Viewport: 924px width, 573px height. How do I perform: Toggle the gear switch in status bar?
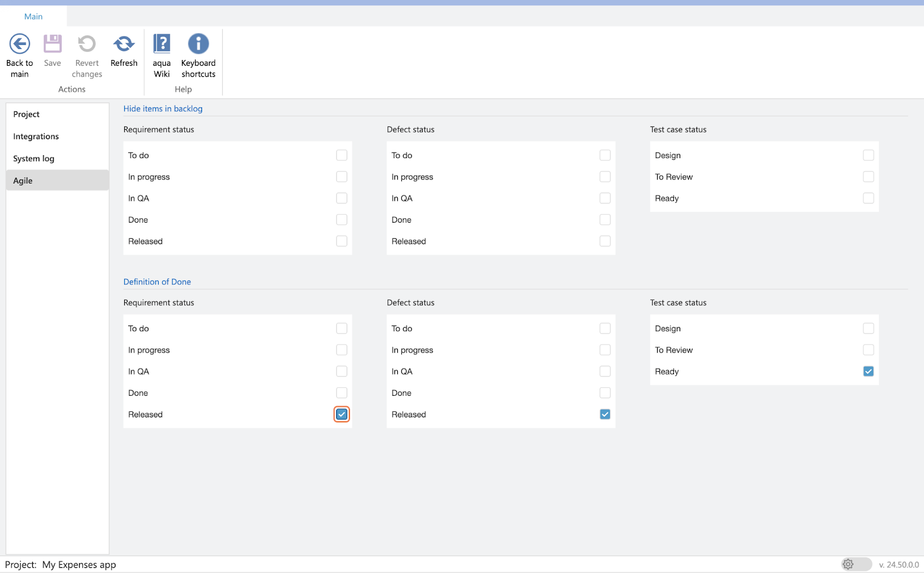[x=856, y=564]
